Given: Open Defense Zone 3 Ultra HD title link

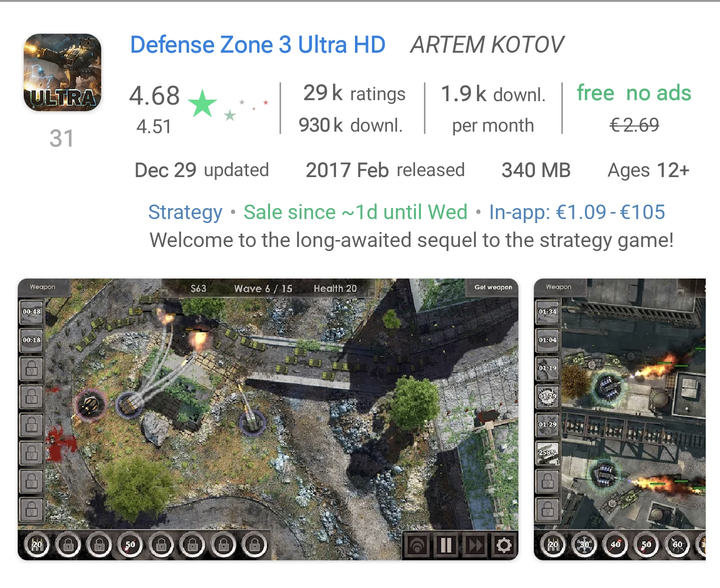Looking at the screenshot, I should point(258,45).
